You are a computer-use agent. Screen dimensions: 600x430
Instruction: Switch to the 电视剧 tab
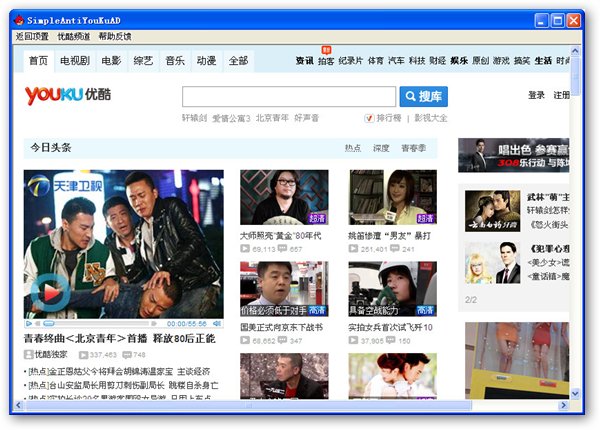75,60
